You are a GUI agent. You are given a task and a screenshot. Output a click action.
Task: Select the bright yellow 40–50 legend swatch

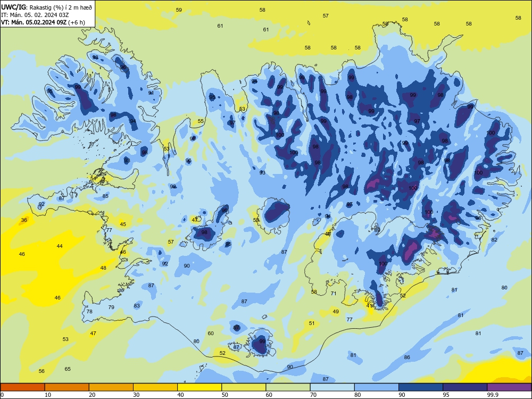(199, 387)
